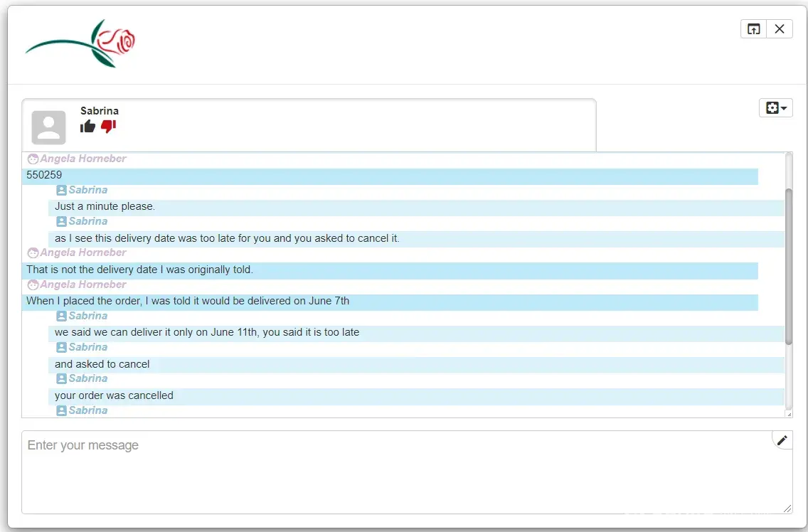Image resolution: width=808 pixels, height=532 pixels.
Task: Click the rose logo image
Action: 80,43
